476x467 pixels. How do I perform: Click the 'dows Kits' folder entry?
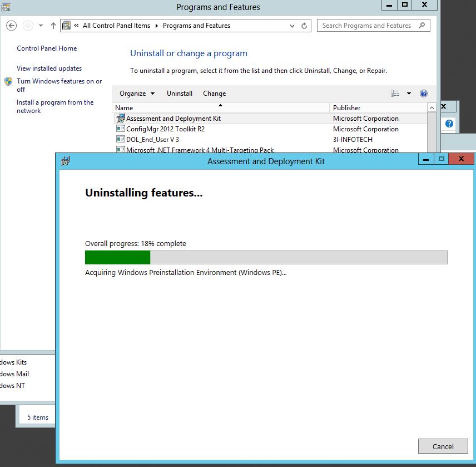click(13, 362)
